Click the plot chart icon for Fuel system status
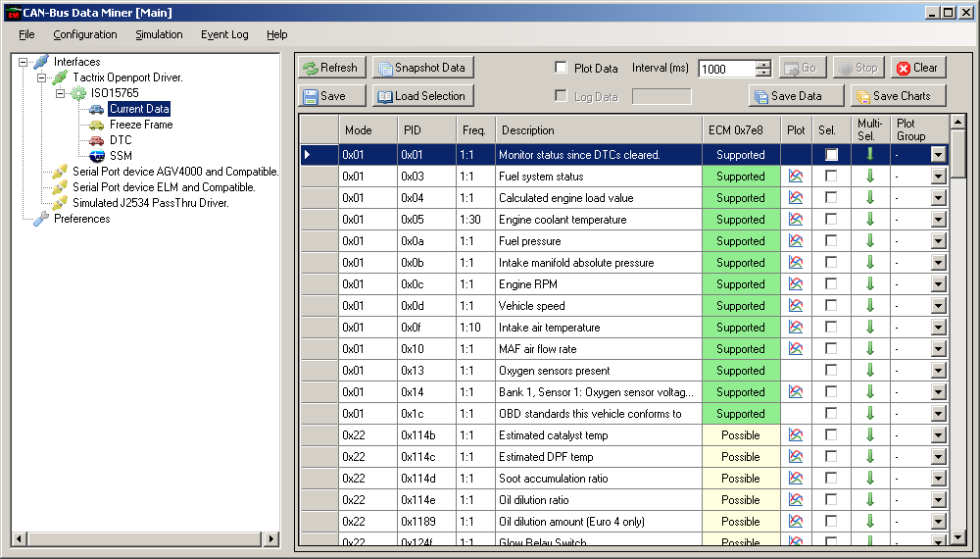 pos(795,177)
